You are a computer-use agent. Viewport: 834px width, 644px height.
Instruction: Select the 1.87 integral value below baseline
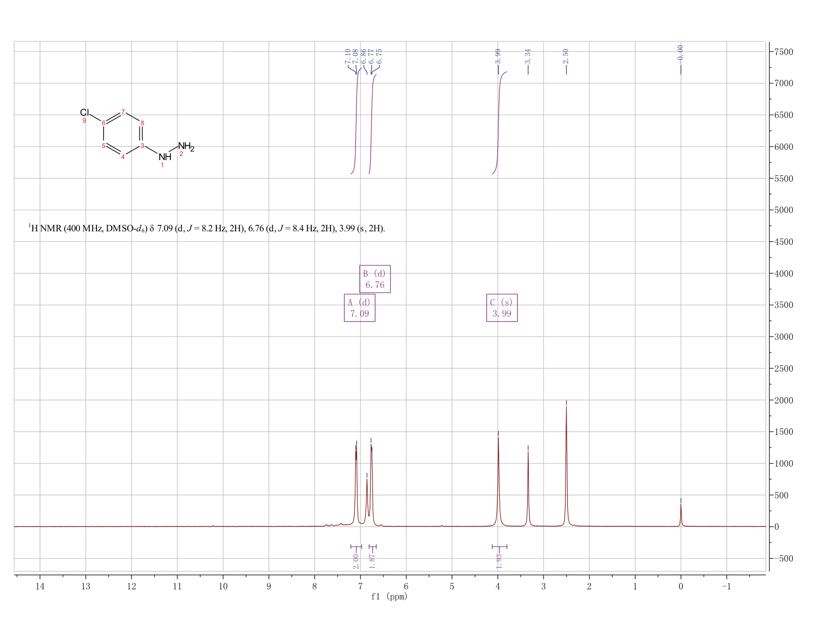pyautogui.click(x=372, y=561)
